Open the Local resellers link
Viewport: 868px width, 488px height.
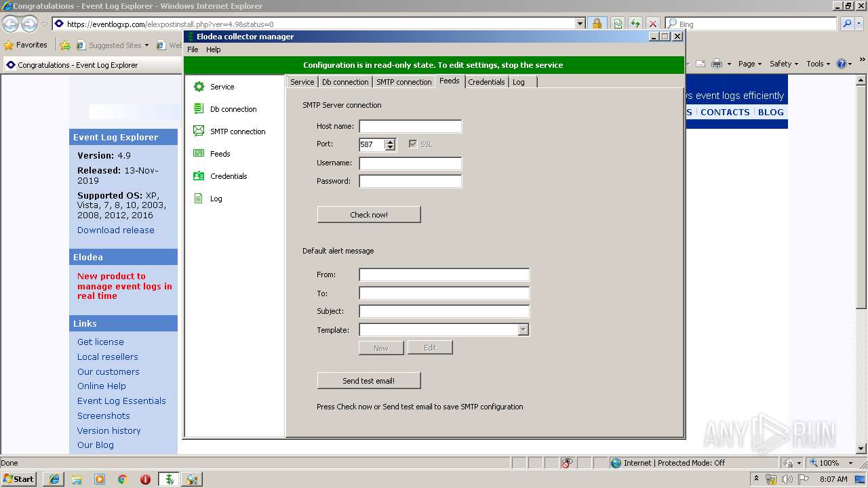[108, 357]
